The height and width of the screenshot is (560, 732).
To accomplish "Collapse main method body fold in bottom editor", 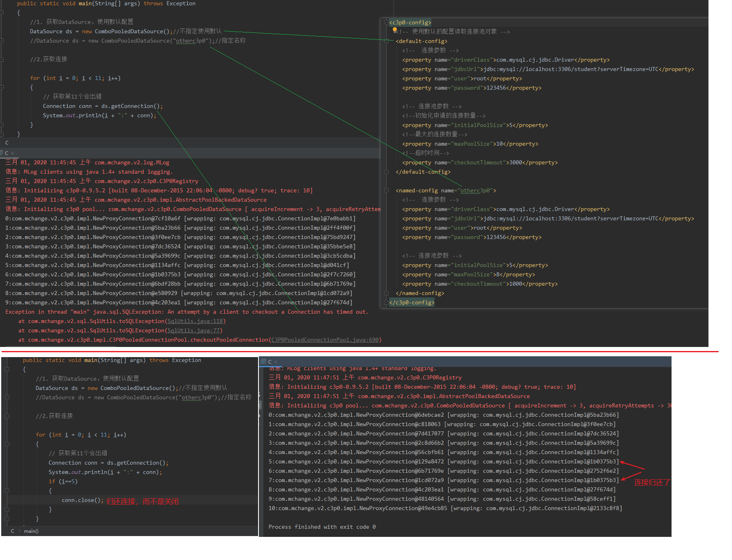I will pos(7,369).
